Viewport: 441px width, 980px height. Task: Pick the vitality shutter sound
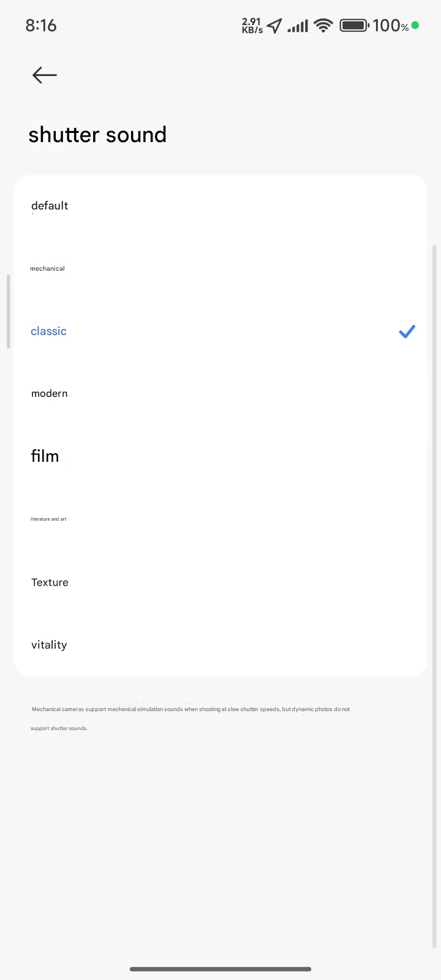coord(49,645)
